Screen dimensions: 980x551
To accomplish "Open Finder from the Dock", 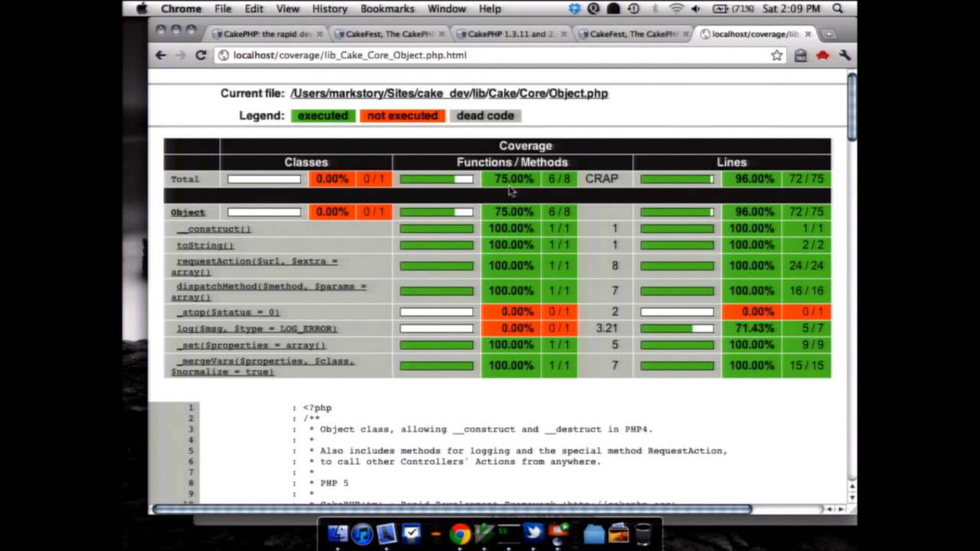I will pos(338,533).
